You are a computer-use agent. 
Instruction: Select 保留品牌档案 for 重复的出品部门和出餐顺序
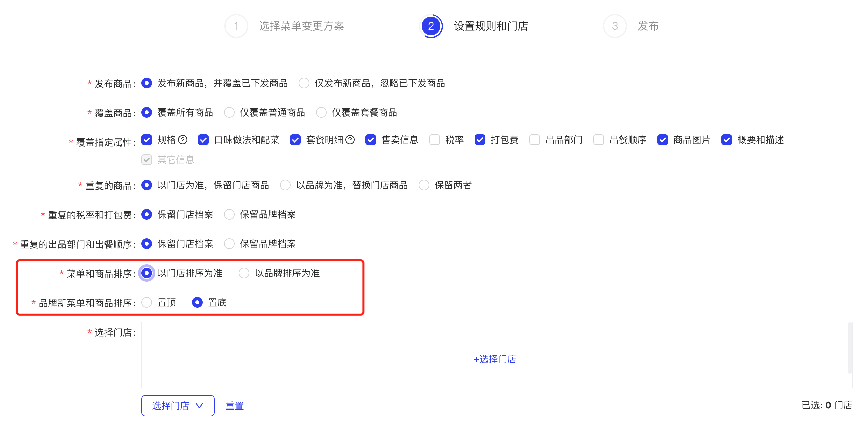229,244
